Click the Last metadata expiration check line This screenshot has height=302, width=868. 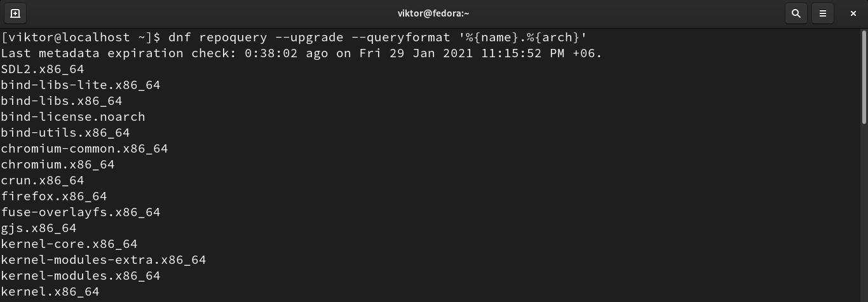[301, 53]
